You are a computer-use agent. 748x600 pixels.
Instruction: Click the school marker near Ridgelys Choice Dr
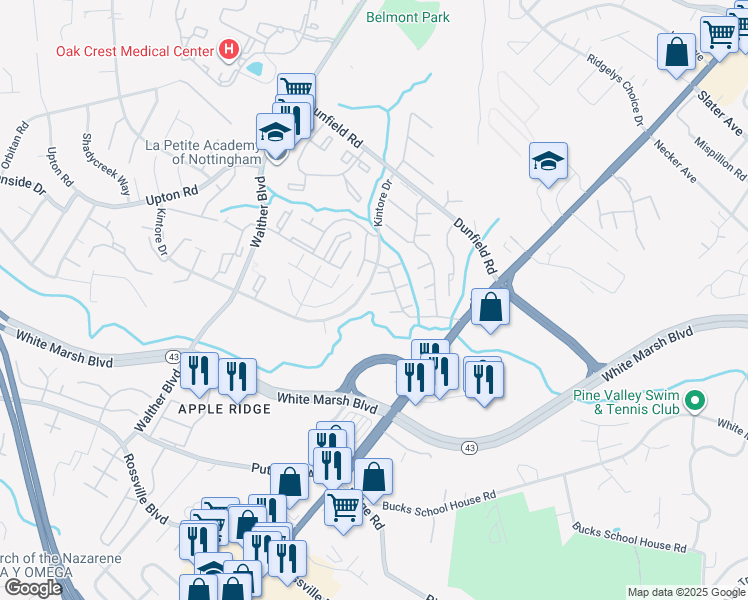(548, 162)
